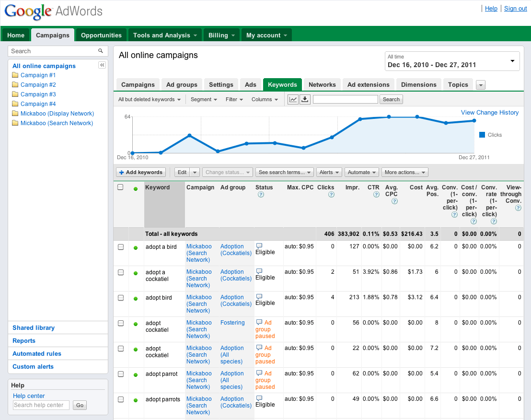
Task: Click the keyword search text box
Action: coord(346,99)
